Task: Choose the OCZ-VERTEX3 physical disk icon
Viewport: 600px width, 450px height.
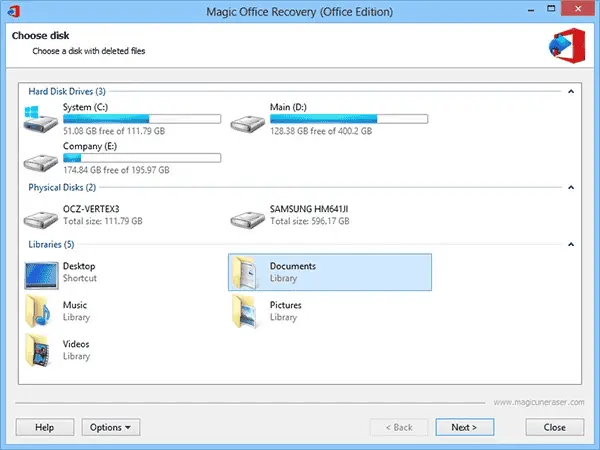Action: (41, 220)
